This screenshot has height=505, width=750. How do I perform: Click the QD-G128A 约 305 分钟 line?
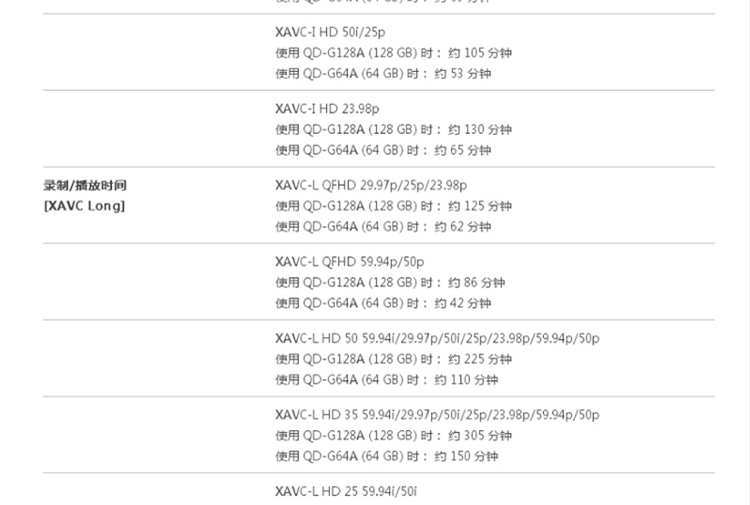[394, 435]
